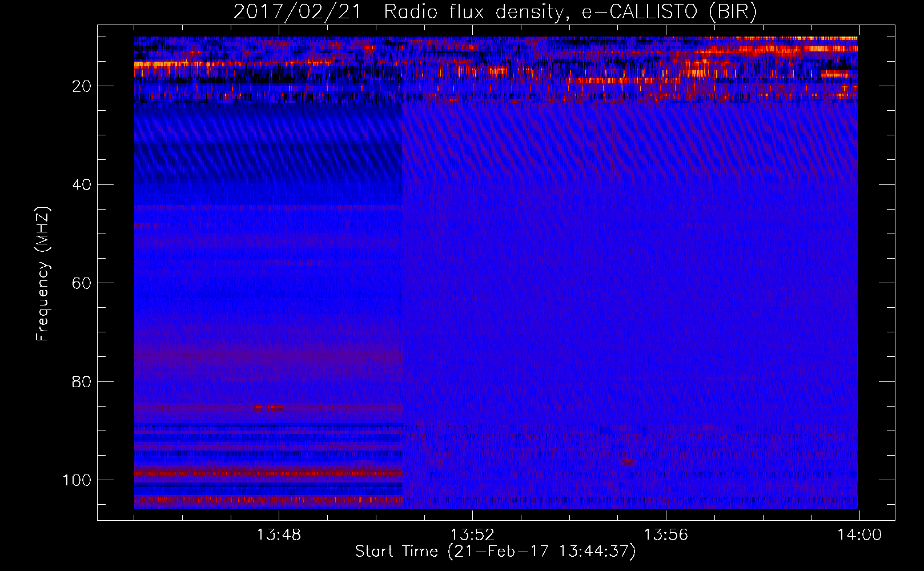
Task: Click the red spot near 97 MHz at 13:55
Action: click(628, 462)
